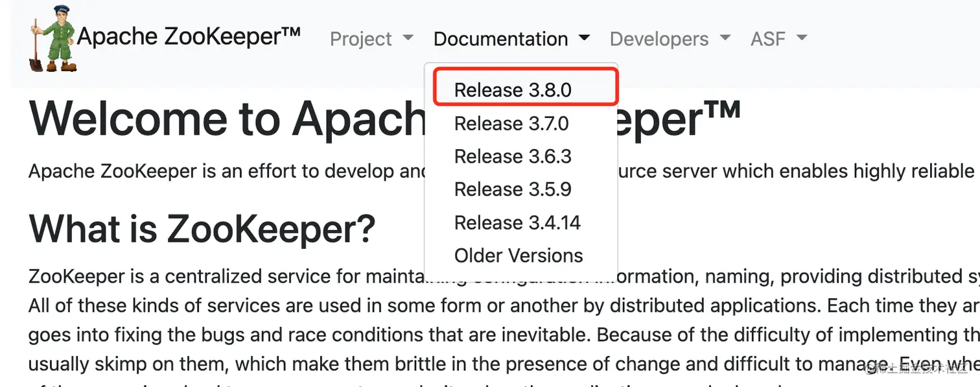Viewport: 980px width, 387px height.
Task: Choose Release 3.7.0 from the list
Action: (x=512, y=123)
